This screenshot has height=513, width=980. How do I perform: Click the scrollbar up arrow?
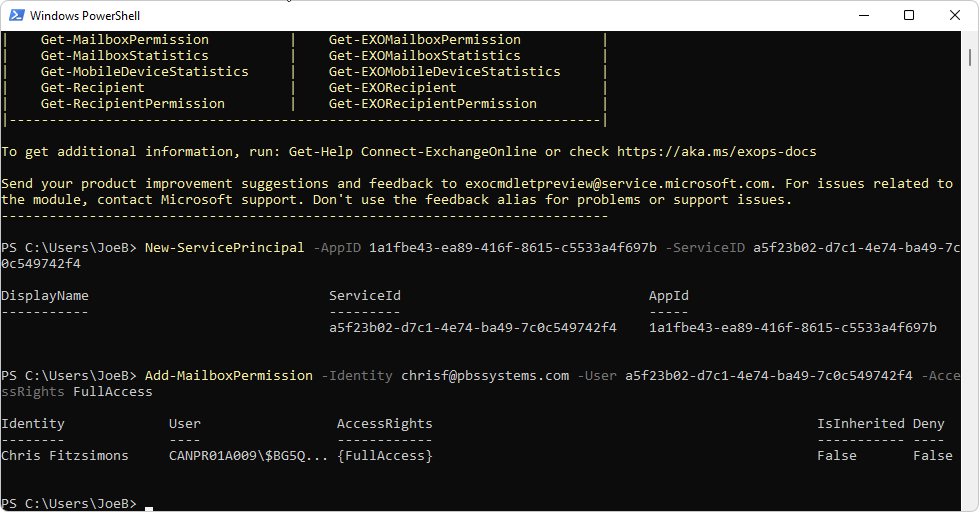tap(970, 40)
